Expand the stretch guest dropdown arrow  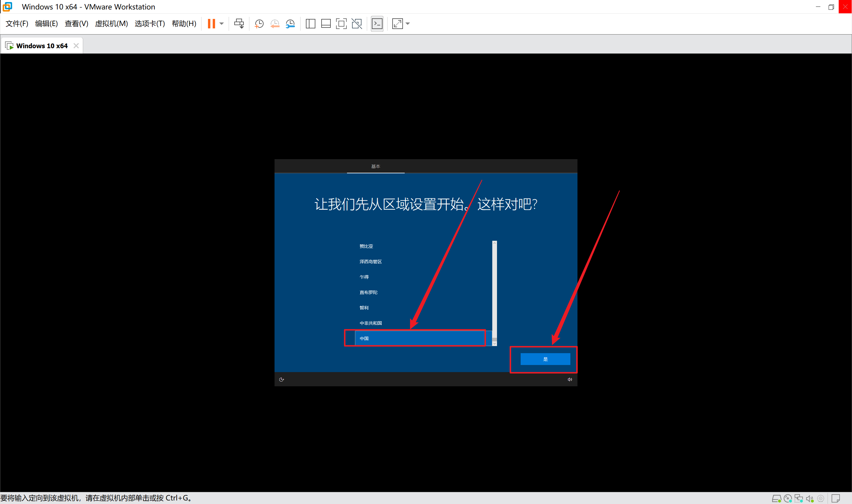click(408, 23)
